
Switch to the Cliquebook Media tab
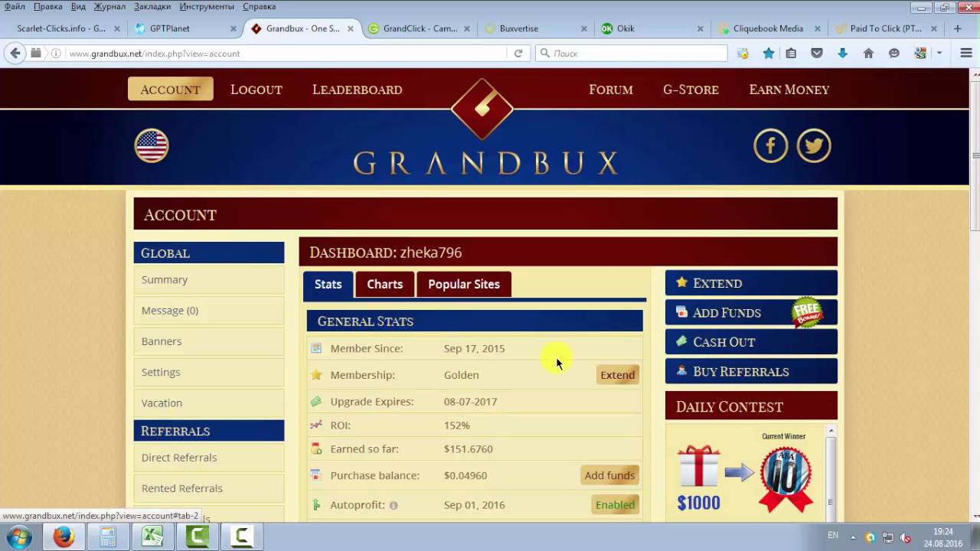coord(768,28)
